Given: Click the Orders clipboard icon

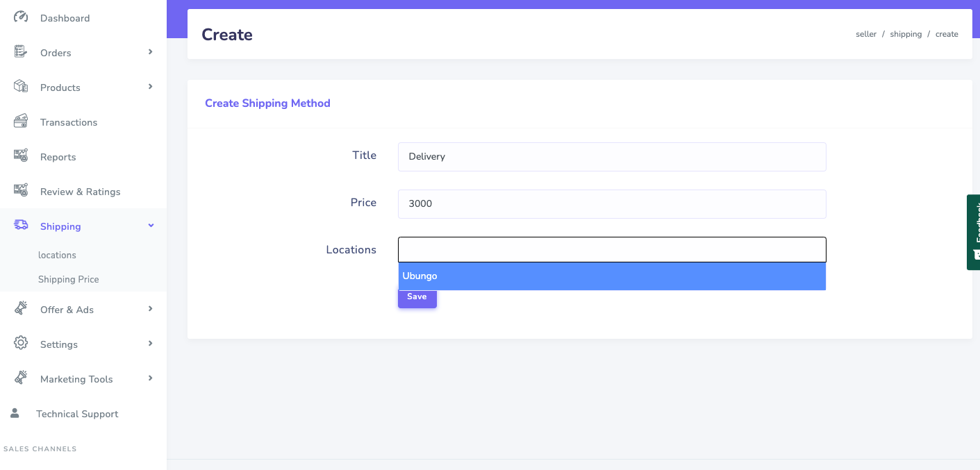Looking at the screenshot, I should (21, 52).
